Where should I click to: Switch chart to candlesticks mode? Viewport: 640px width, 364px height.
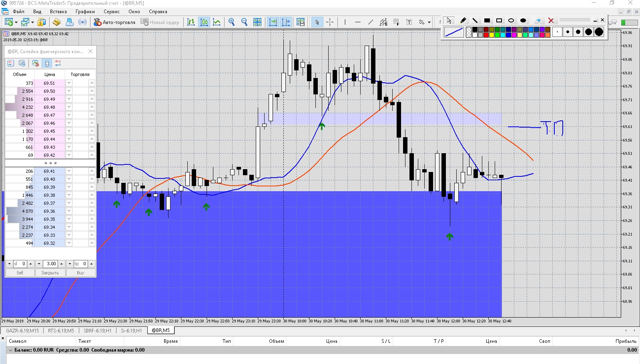pyautogui.click(x=204, y=22)
